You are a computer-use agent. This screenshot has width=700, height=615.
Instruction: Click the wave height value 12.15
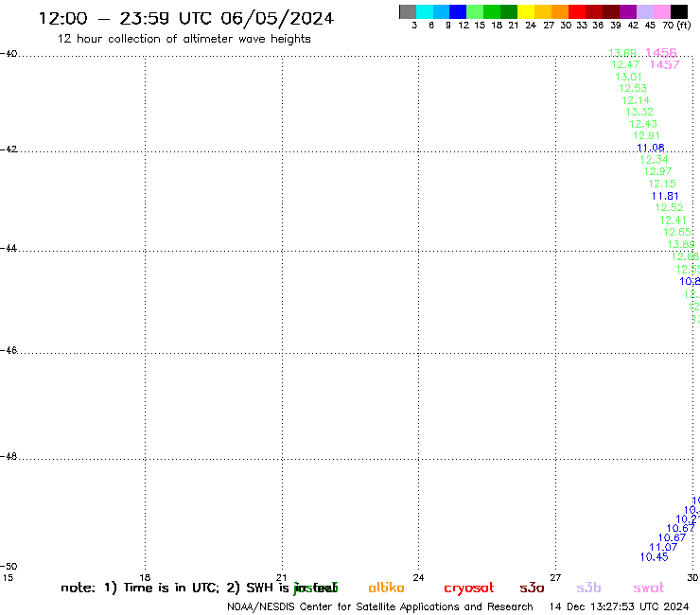[662, 184]
